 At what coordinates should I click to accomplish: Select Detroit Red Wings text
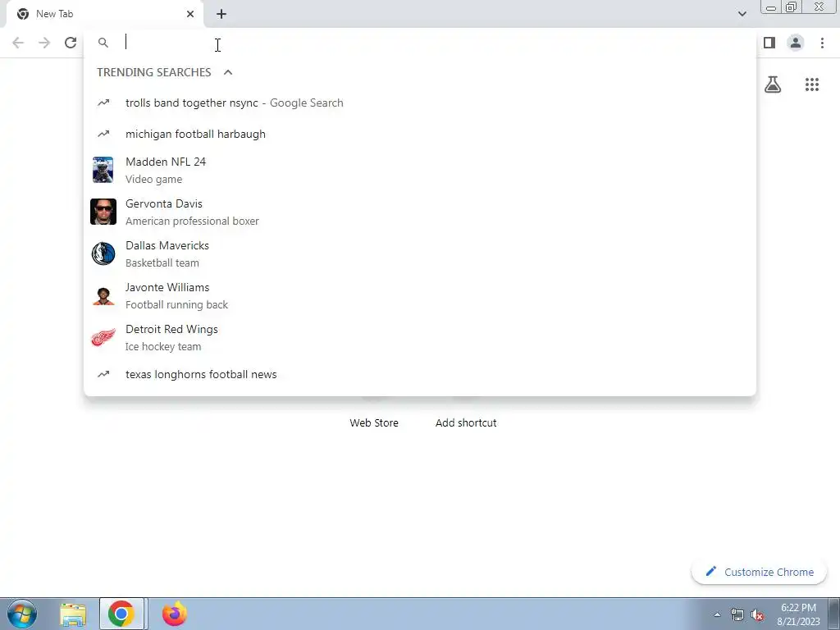[x=171, y=329]
